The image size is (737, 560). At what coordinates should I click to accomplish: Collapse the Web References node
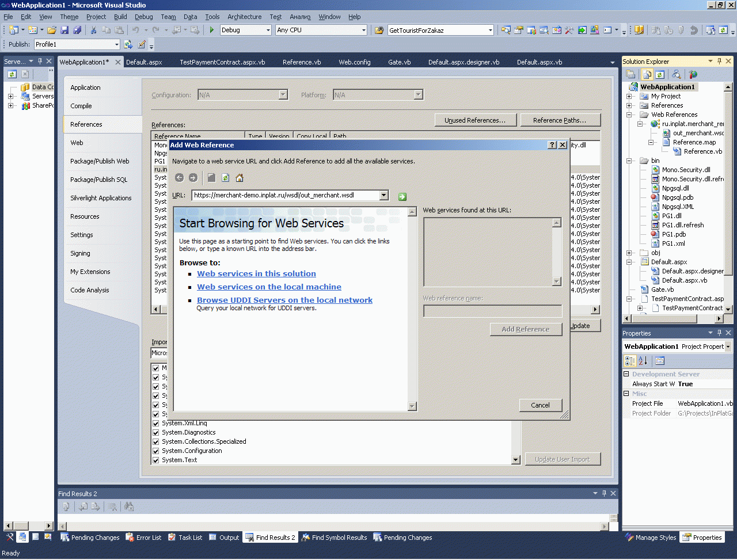(x=629, y=115)
